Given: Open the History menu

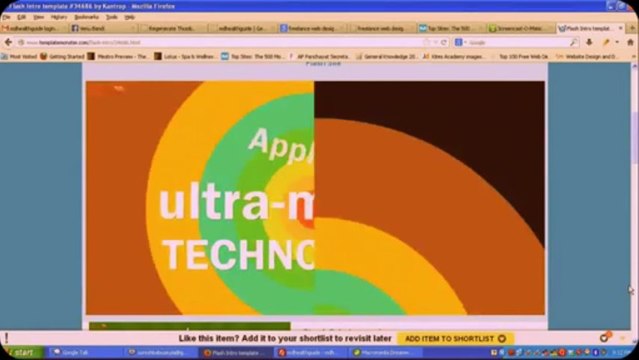Looking at the screenshot, I should tap(59, 17).
